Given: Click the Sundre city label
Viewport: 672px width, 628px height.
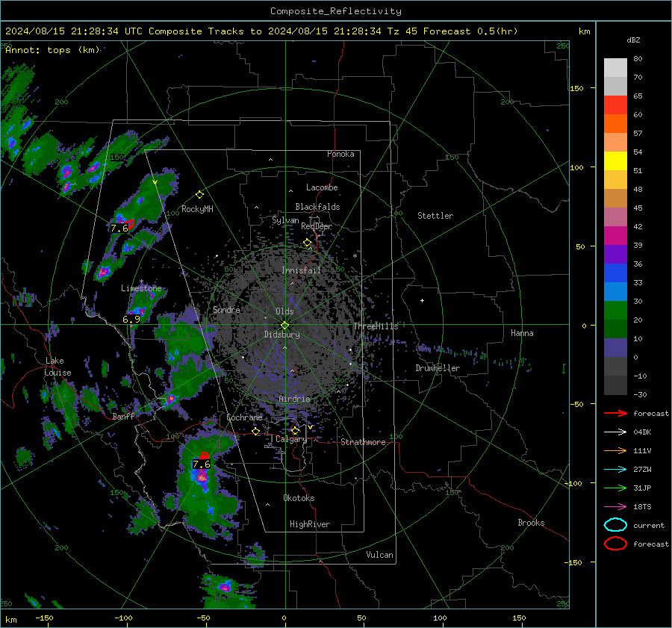Looking at the screenshot, I should pyautogui.click(x=226, y=309).
